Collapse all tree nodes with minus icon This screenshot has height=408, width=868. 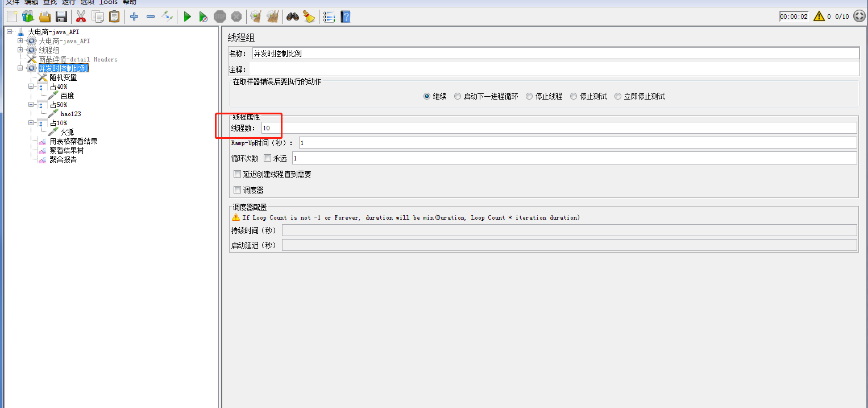click(x=151, y=17)
